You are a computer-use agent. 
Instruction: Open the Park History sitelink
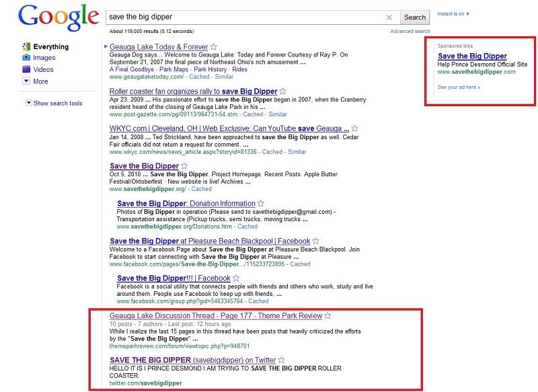pos(210,69)
